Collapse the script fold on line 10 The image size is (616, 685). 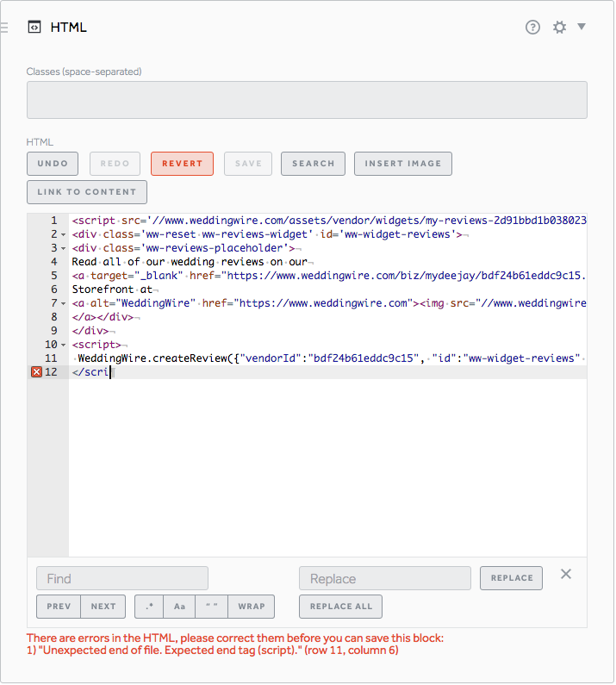click(64, 345)
